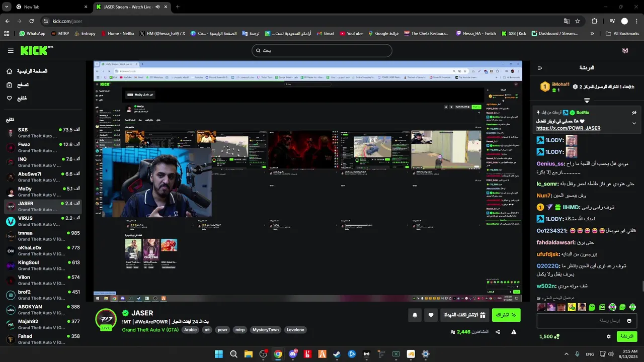This screenshot has width=644, height=362.
Task: Click the 1,500 channel points indicator
Action: [549, 336]
